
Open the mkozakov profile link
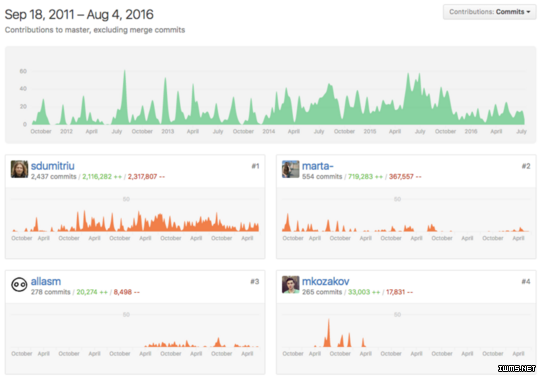pos(326,281)
